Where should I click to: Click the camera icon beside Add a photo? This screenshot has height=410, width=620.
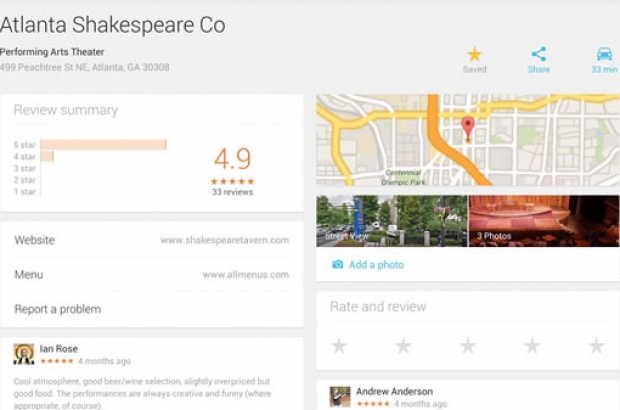point(337,264)
